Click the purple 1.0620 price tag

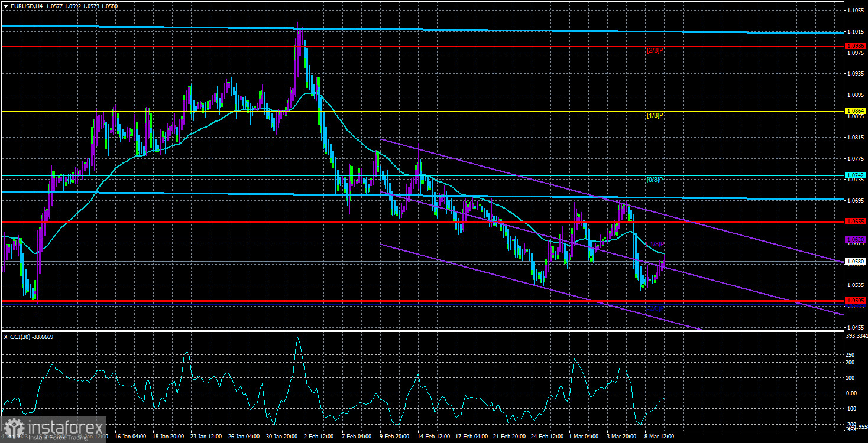click(x=856, y=240)
